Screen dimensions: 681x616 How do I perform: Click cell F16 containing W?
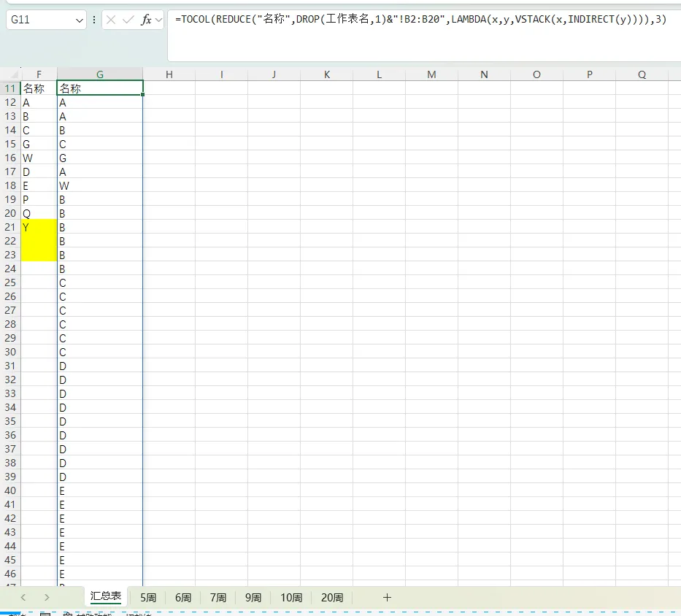click(39, 158)
